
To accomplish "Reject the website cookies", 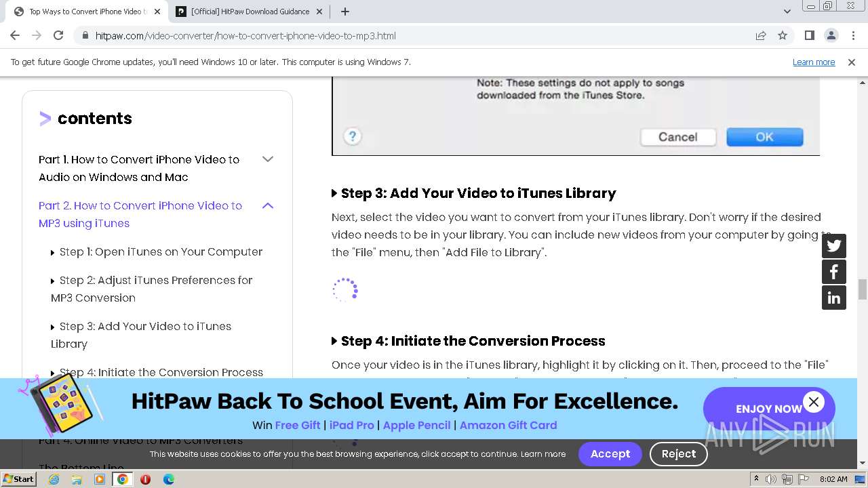I will tap(679, 454).
